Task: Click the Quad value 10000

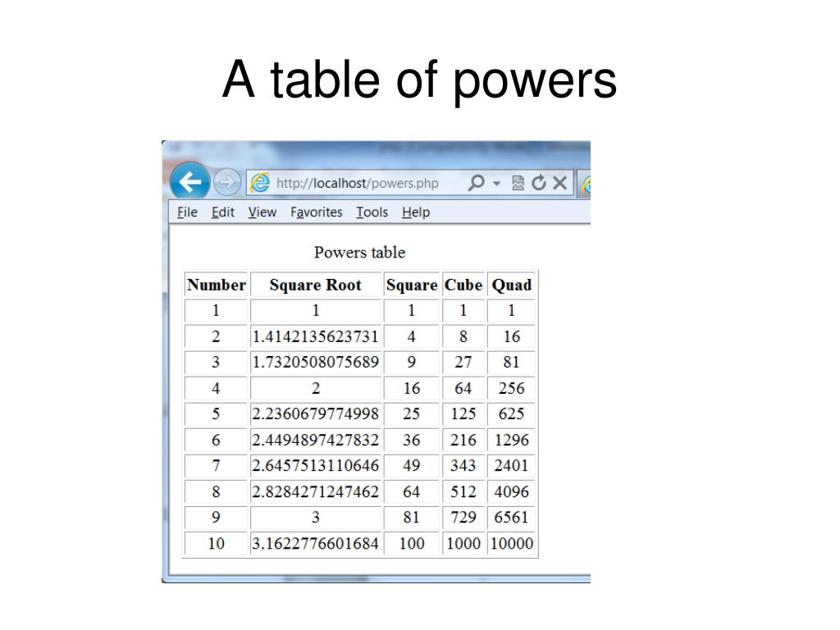Action: point(512,543)
